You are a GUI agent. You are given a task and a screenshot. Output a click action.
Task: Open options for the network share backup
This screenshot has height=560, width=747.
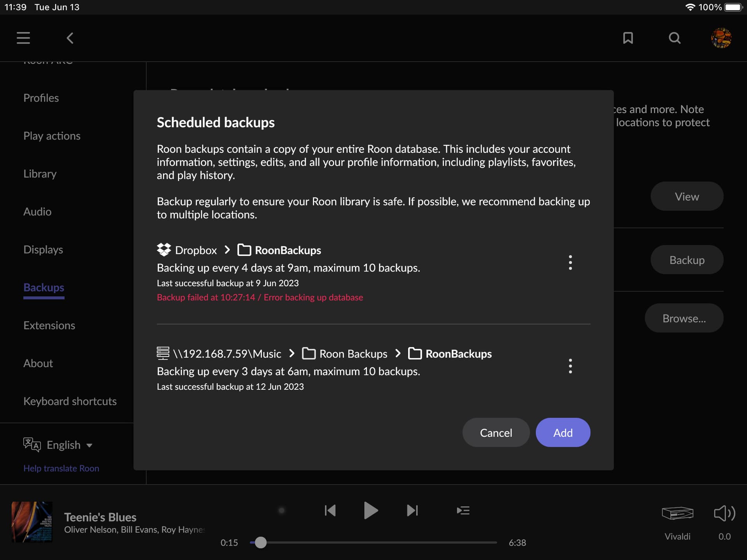coord(570,366)
